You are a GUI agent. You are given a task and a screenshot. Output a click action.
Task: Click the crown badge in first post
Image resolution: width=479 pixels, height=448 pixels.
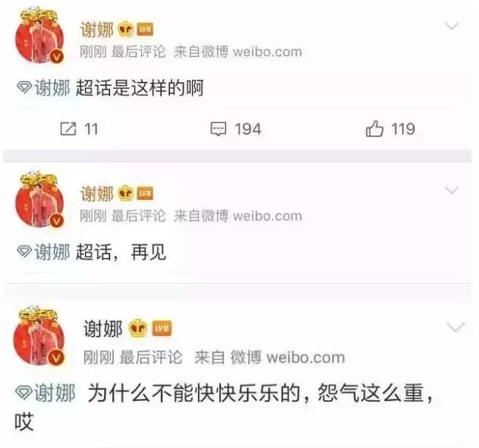point(126,30)
